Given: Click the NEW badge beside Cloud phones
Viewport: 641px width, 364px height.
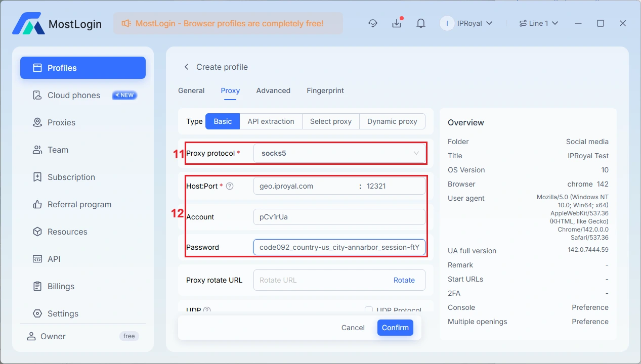Looking at the screenshot, I should click(x=124, y=95).
